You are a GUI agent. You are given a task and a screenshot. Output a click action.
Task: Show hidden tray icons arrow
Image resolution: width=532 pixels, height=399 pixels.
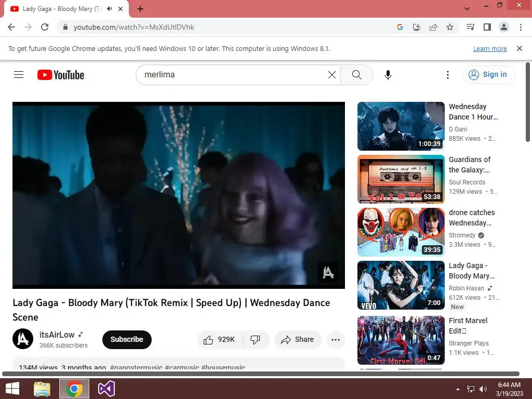(x=458, y=389)
